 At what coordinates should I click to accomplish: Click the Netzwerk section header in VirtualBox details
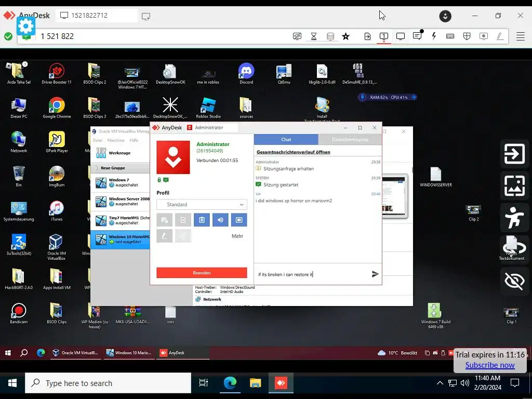212,299
